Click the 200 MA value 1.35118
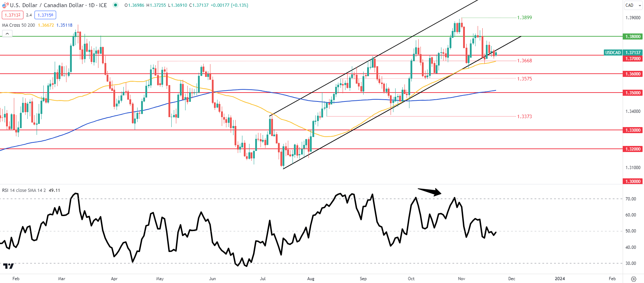 pyautogui.click(x=64, y=25)
